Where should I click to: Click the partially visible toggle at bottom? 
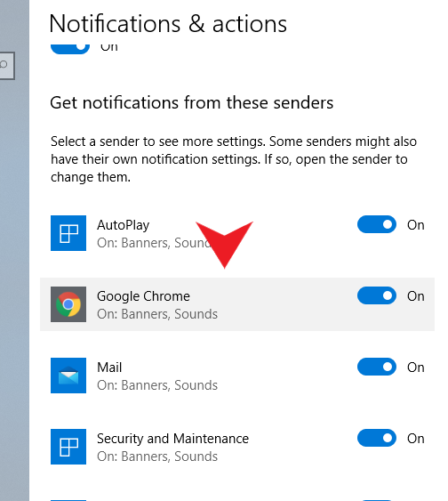(377, 499)
